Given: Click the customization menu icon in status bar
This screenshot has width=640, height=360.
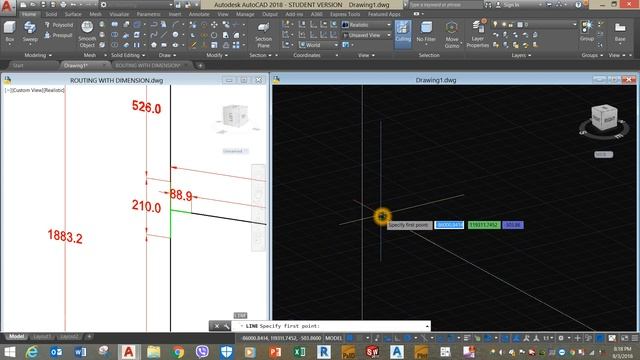Looking at the screenshot, I should [635, 338].
